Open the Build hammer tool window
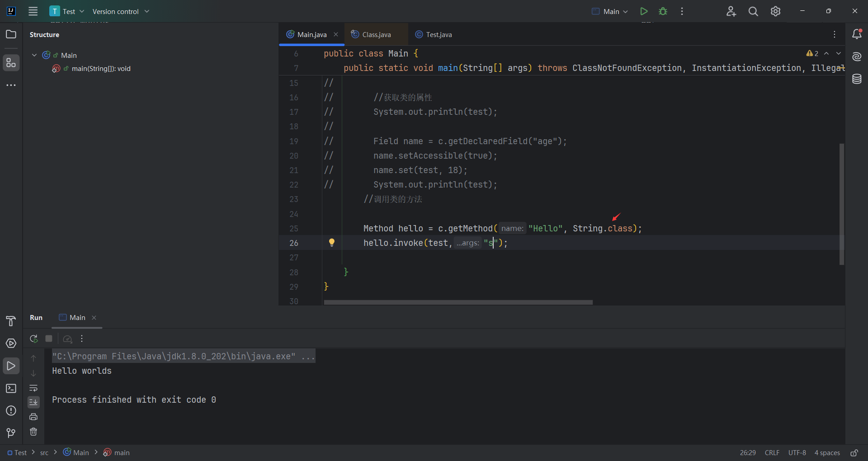Screen dimensions: 868x461 click(11, 321)
